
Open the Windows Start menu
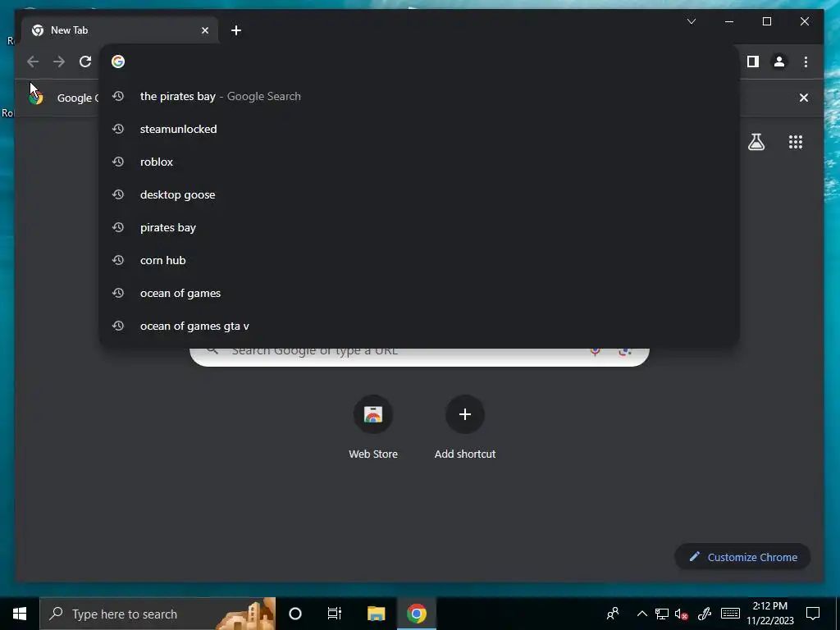pos(20,614)
